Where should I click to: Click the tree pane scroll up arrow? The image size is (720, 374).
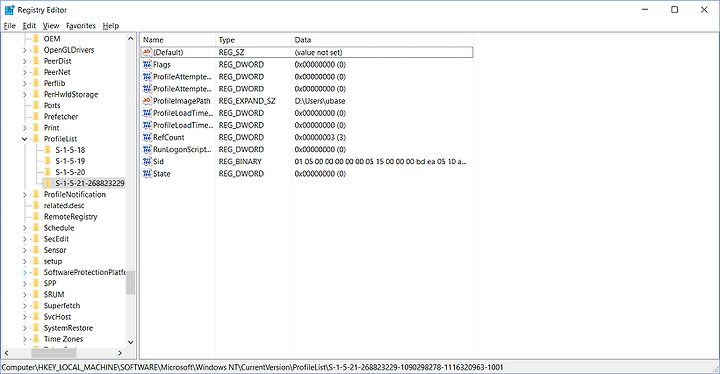point(130,39)
